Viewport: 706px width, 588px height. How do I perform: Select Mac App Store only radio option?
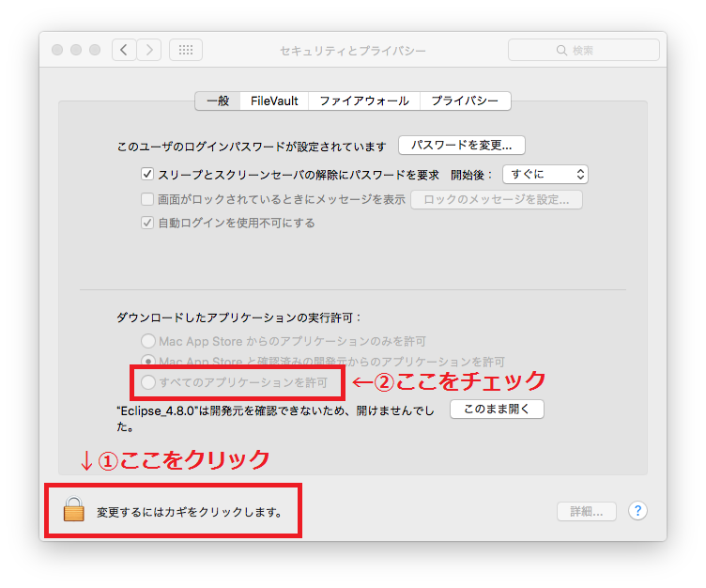[147, 341]
